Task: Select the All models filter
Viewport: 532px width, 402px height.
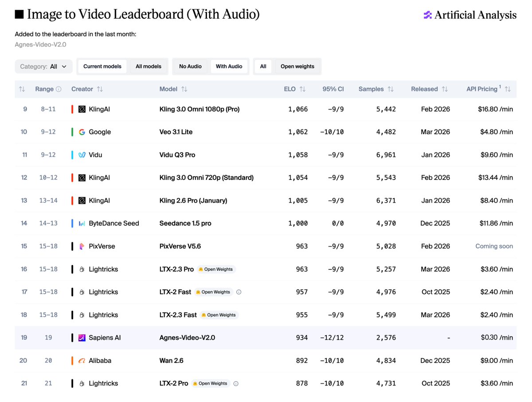Action: coord(149,66)
